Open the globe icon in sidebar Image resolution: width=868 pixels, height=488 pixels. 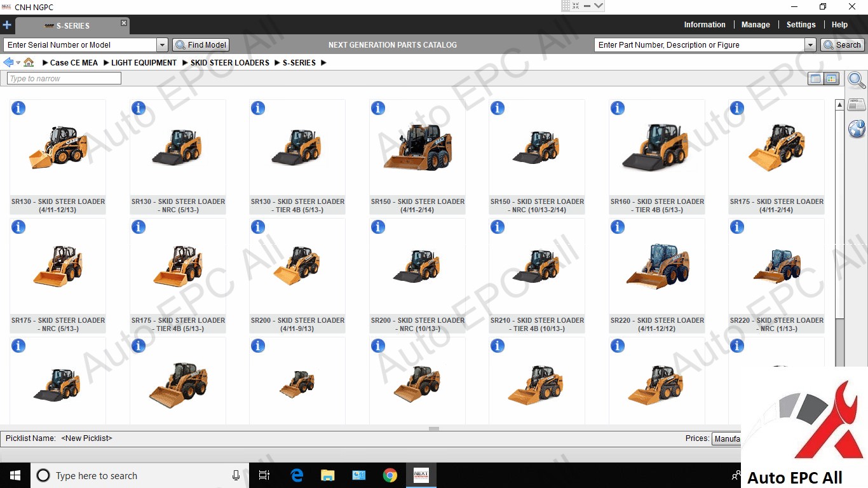(857, 129)
